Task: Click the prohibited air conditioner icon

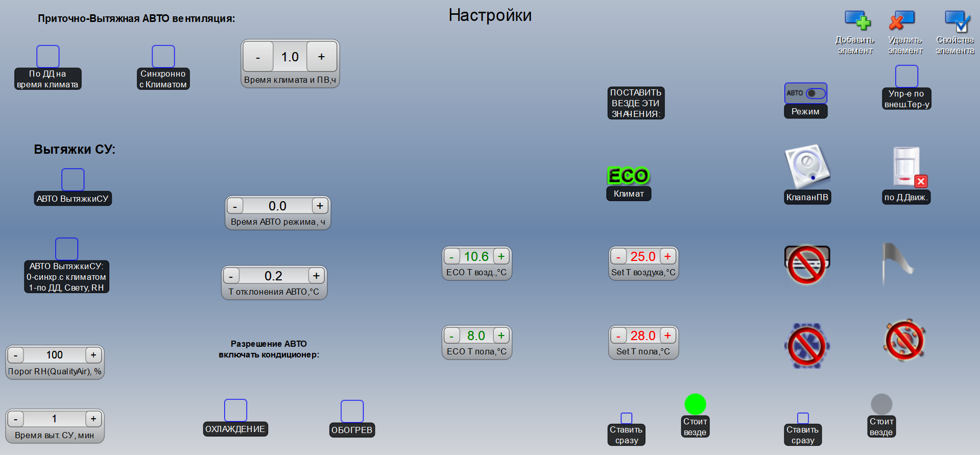Action: click(807, 264)
